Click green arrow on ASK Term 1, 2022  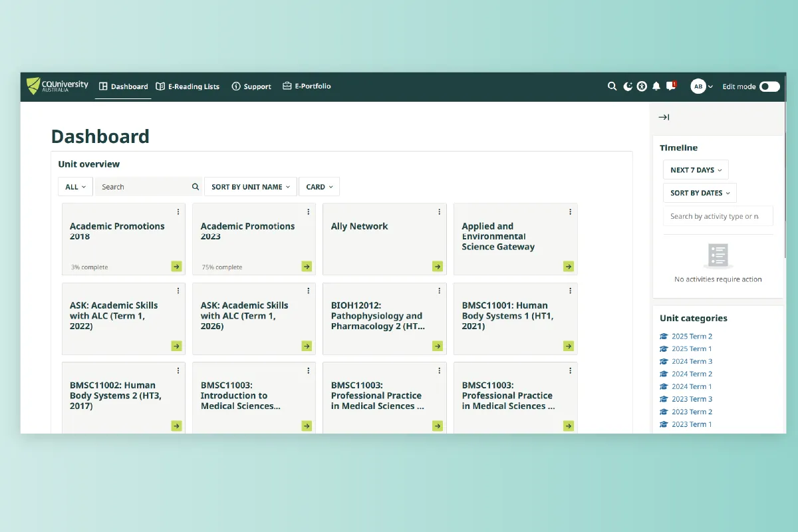coord(176,346)
